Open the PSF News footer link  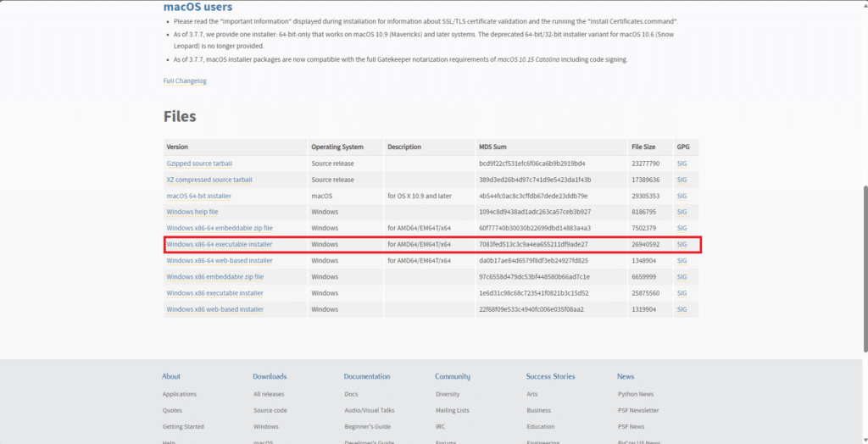(x=631, y=427)
